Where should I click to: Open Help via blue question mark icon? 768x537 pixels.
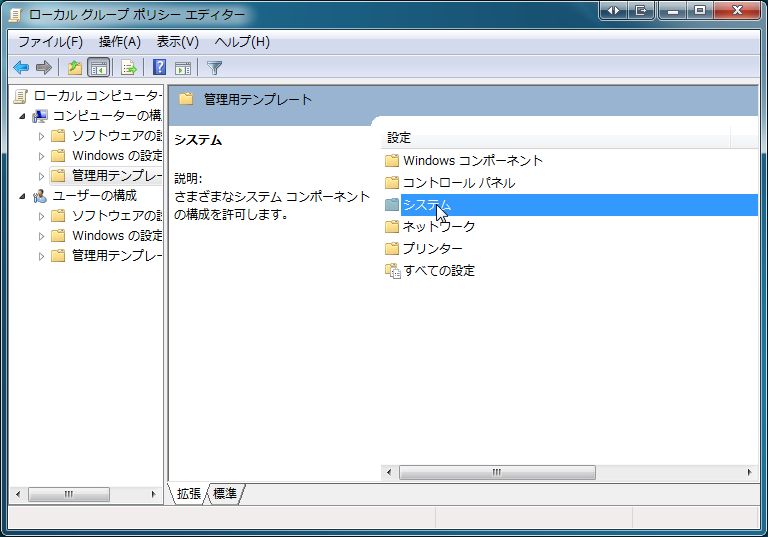(x=159, y=68)
